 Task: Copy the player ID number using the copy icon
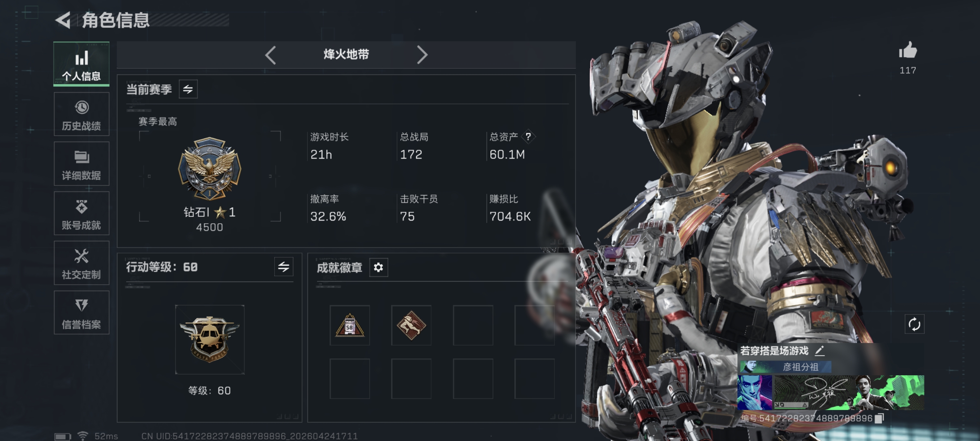(x=879, y=418)
